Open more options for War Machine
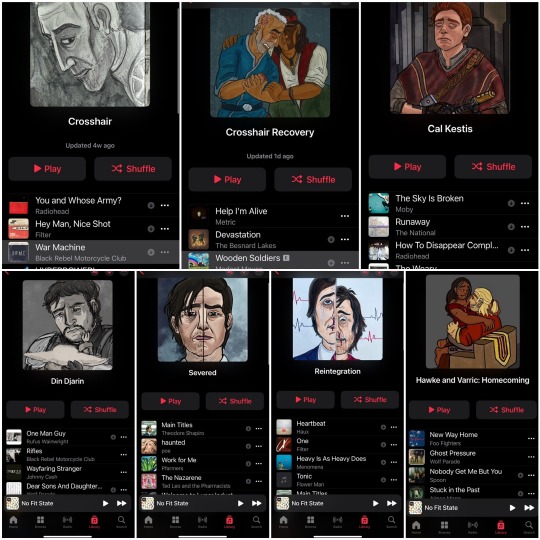540x540 pixels. point(165,252)
